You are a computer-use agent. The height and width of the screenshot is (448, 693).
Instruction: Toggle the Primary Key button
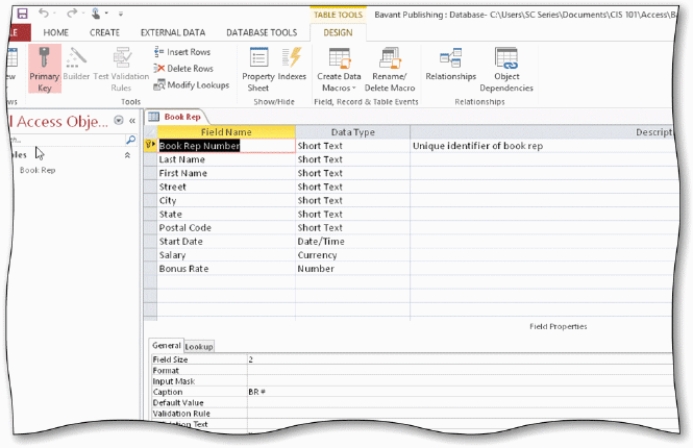click(44, 68)
